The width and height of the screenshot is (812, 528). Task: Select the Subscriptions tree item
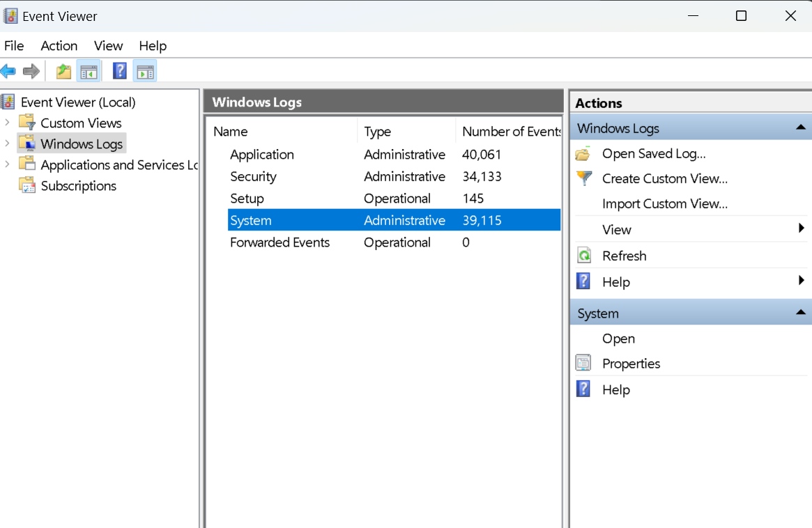click(79, 185)
